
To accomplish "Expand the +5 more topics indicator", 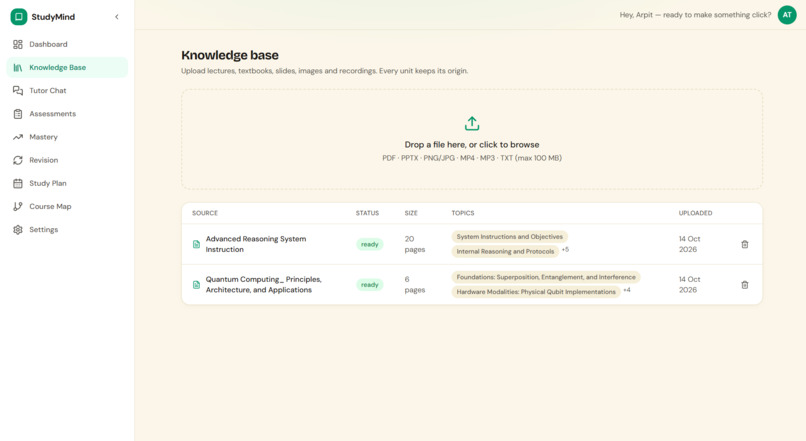I will [x=565, y=249].
